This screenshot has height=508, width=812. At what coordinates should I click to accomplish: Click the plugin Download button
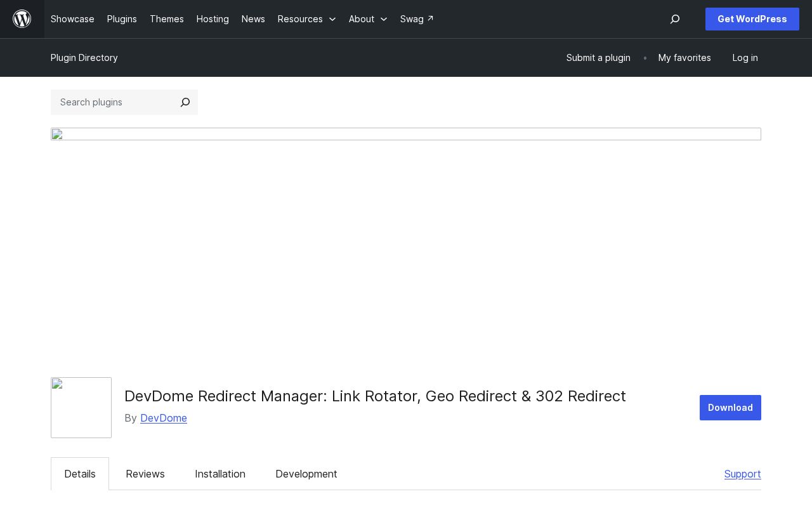tap(730, 408)
